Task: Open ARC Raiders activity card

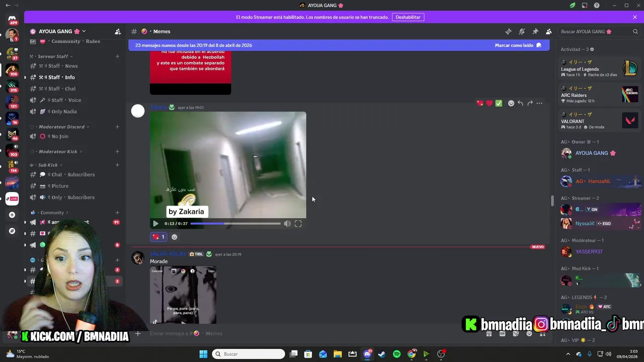Action: pyautogui.click(x=600, y=95)
